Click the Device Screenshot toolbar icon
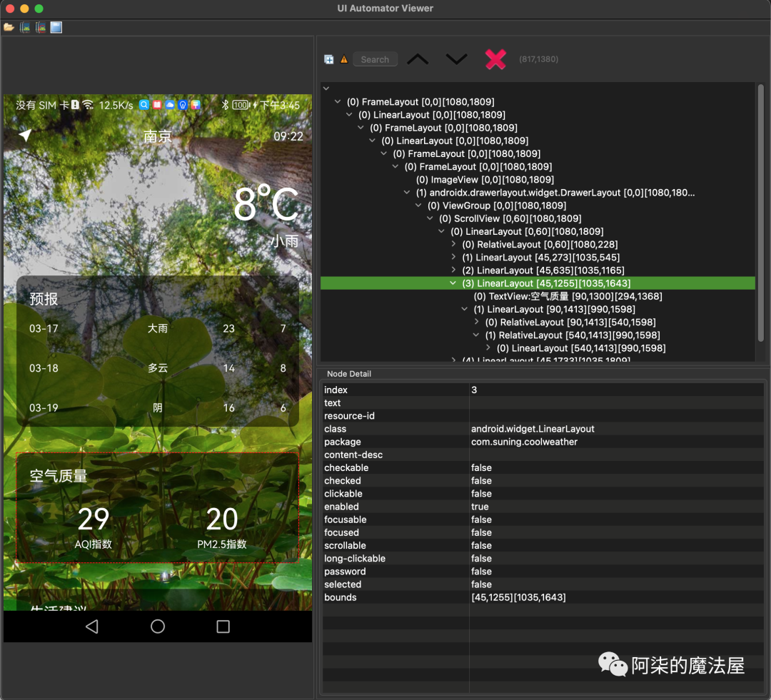The image size is (771, 700). pyautogui.click(x=24, y=27)
